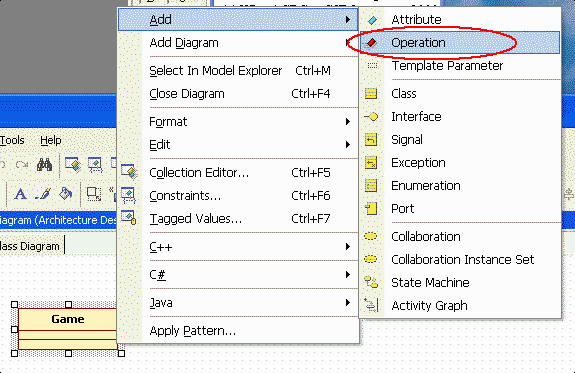Click the Signal icon in submenu
The height and width of the screenshot is (373, 575).
tap(371, 140)
